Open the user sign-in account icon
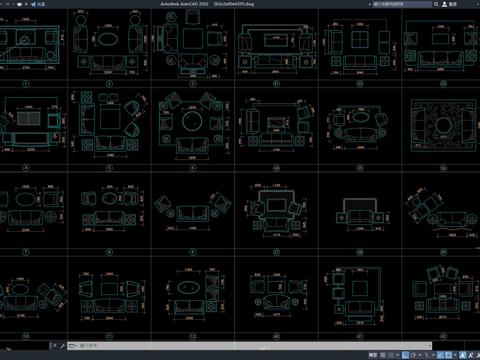Screen dimensions: 480x360 coord(444,4)
